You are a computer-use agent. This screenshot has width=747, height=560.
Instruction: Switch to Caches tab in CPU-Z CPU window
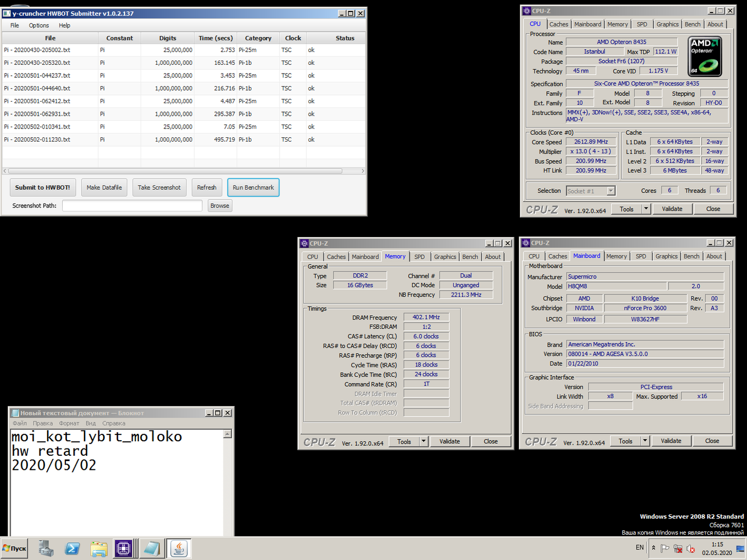point(559,24)
